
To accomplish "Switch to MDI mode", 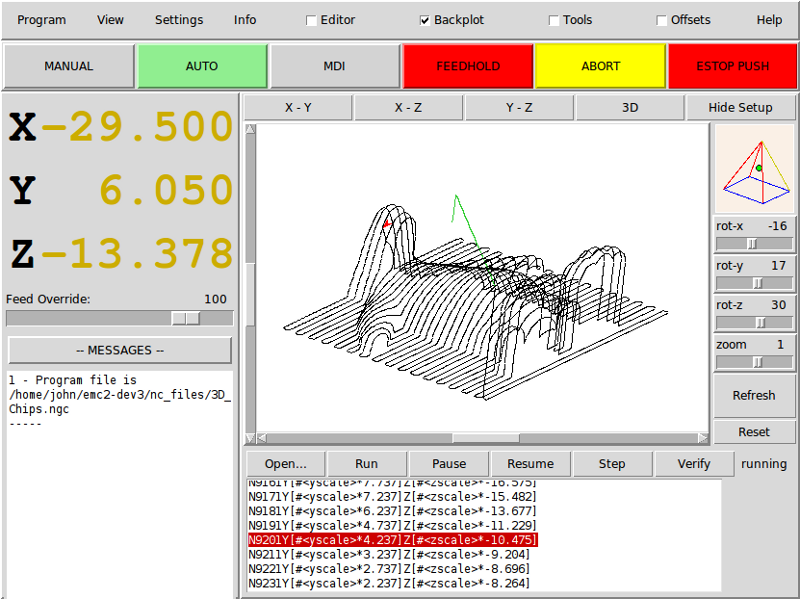I will pyautogui.click(x=334, y=66).
